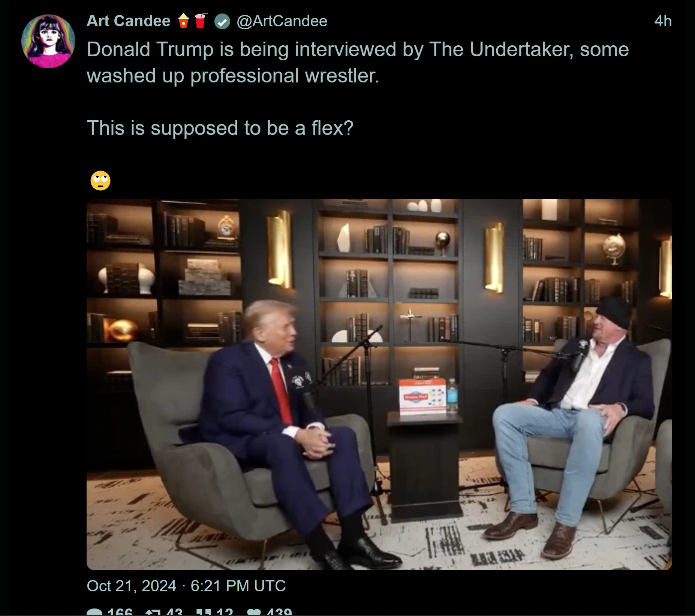Click the red cup emoji beside the name
This screenshot has width=695, height=616.
pyautogui.click(x=201, y=21)
